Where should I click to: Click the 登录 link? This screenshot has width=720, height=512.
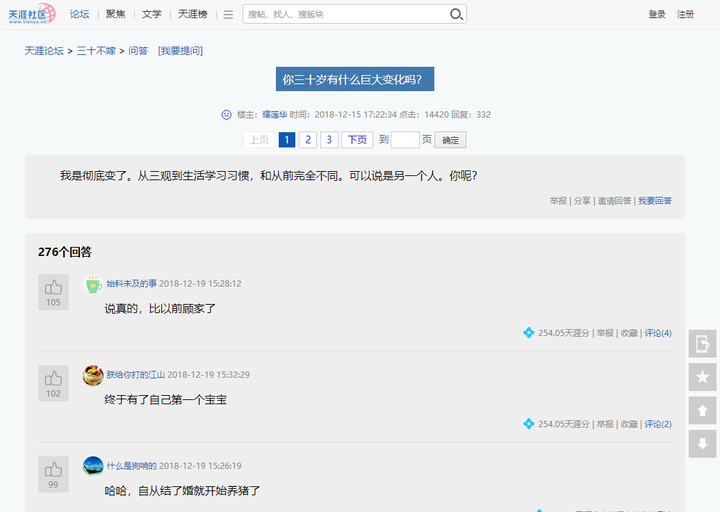657,14
